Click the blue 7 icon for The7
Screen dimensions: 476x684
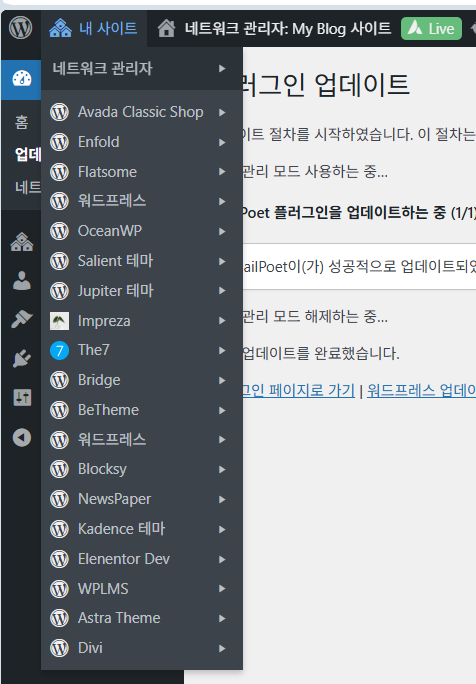tap(59, 350)
